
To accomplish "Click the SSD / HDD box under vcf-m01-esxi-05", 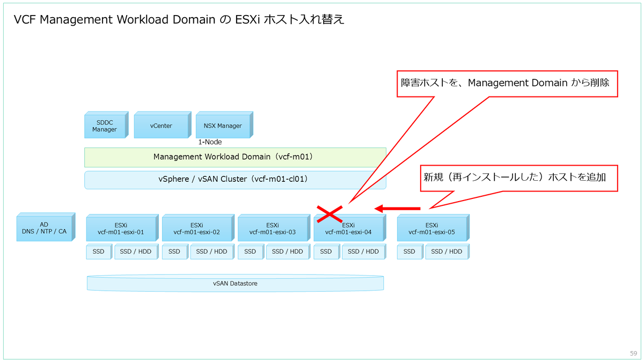I will pos(447,252).
